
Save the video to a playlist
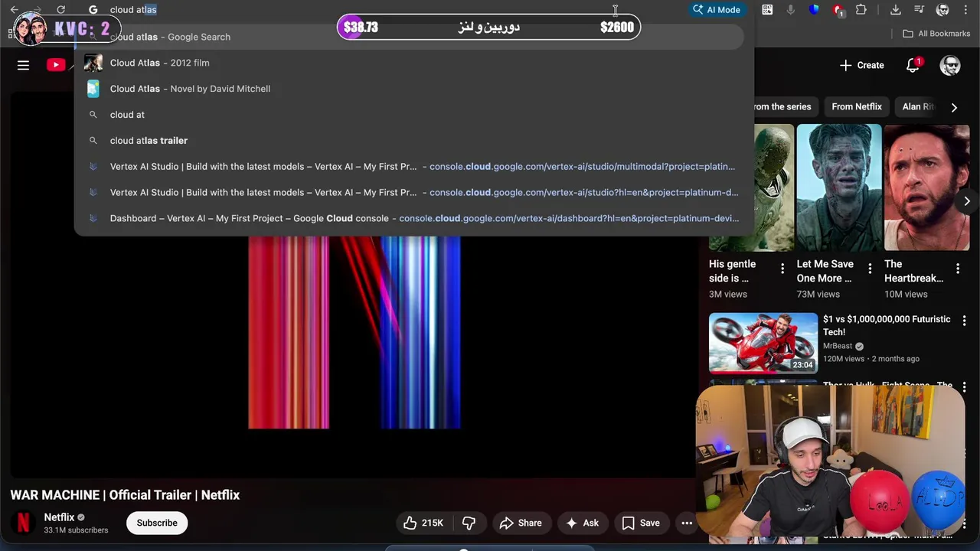click(642, 523)
